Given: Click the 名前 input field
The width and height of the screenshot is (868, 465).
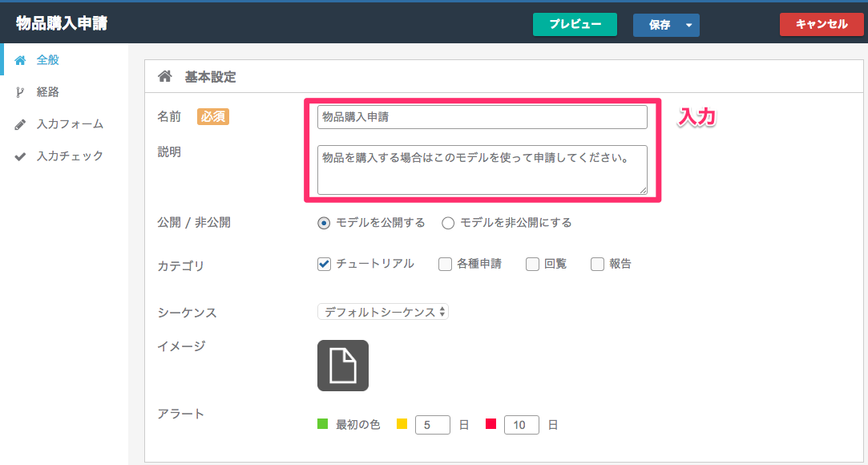Looking at the screenshot, I should 482,117.
